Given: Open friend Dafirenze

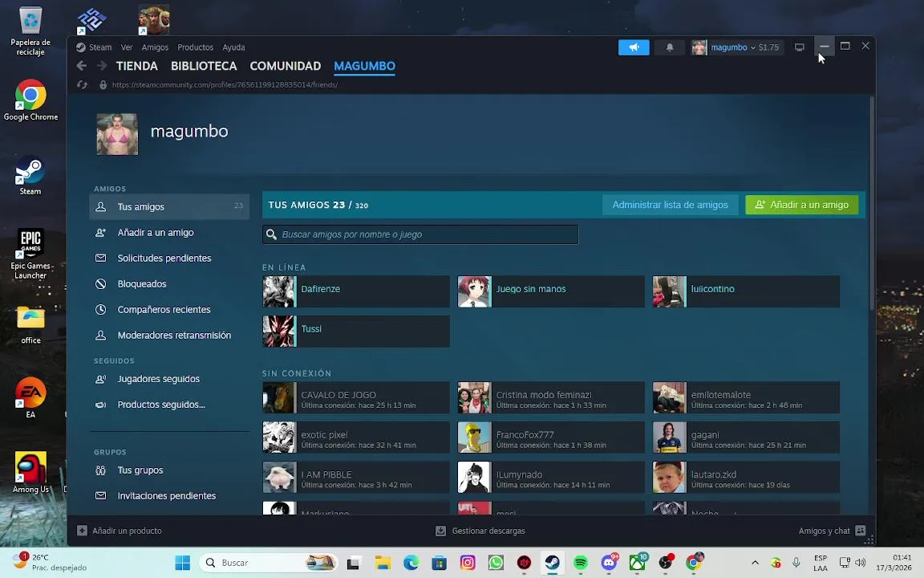Looking at the screenshot, I should [x=356, y=291].
